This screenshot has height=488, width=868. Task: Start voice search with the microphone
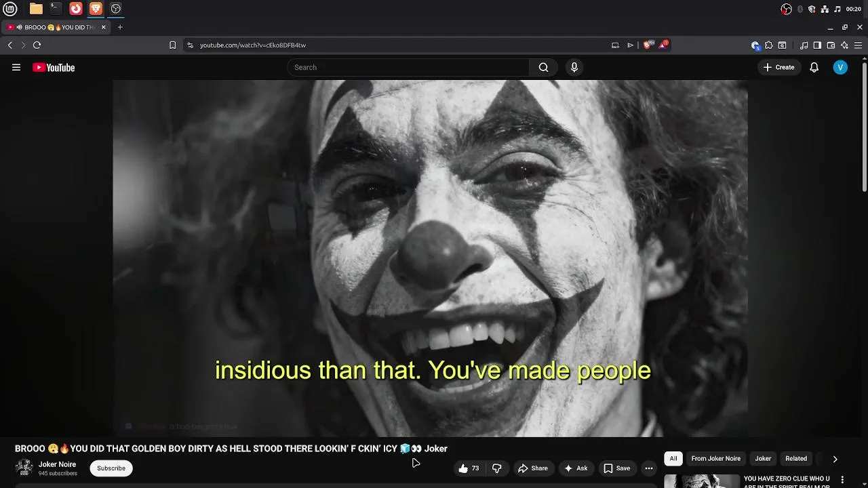574,67
